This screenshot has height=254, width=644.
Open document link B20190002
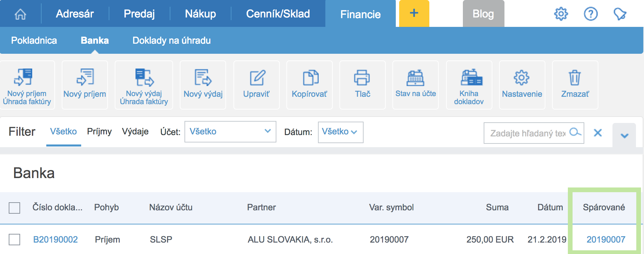point(55,240)
